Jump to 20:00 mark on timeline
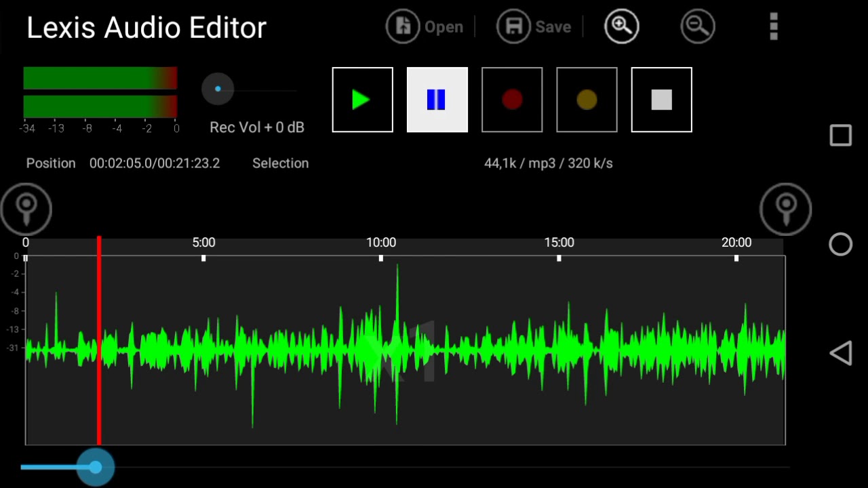Image resolution: width=868 pixels, height=488 pixels. (736, 243)
